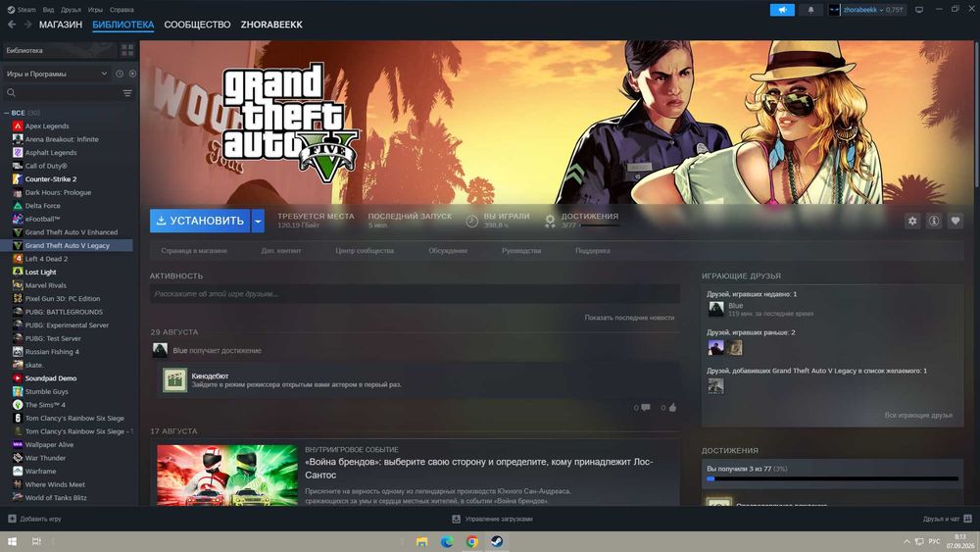The height and width of the screenshot is (552, 980).
Task: Open the Друзья menu
Action: point(71,10)
